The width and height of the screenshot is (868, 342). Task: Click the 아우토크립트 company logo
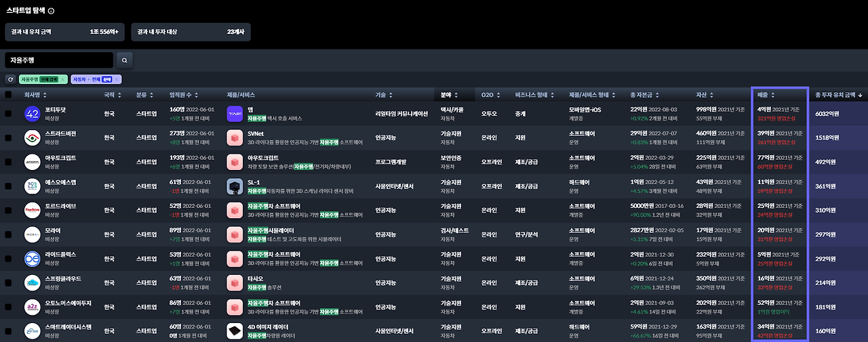(32, 162)
